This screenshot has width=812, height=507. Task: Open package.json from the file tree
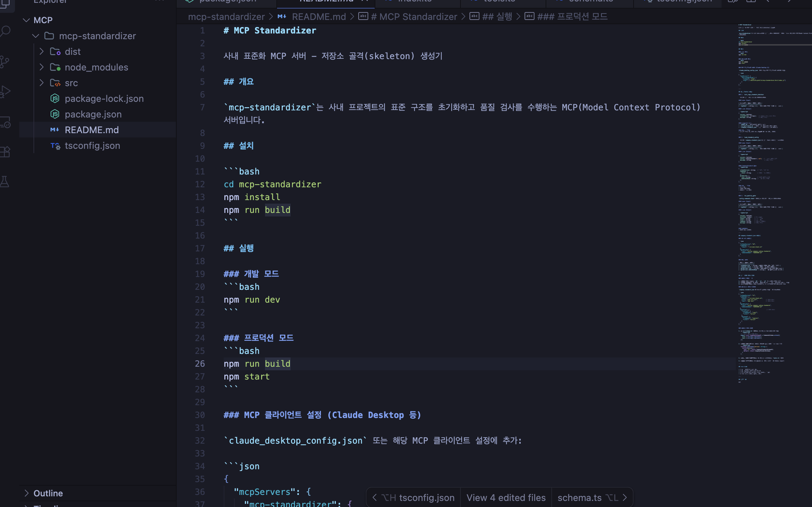[93, 114]
